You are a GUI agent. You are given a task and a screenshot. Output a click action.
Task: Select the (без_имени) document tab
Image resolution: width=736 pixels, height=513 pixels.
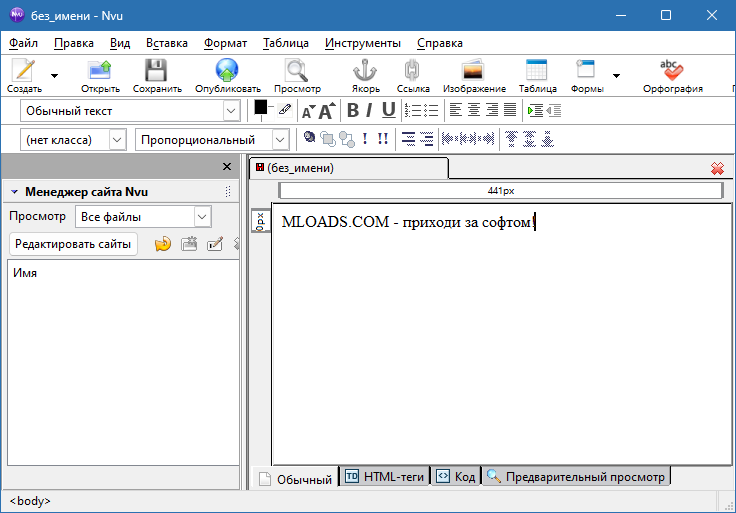[349, 168]
